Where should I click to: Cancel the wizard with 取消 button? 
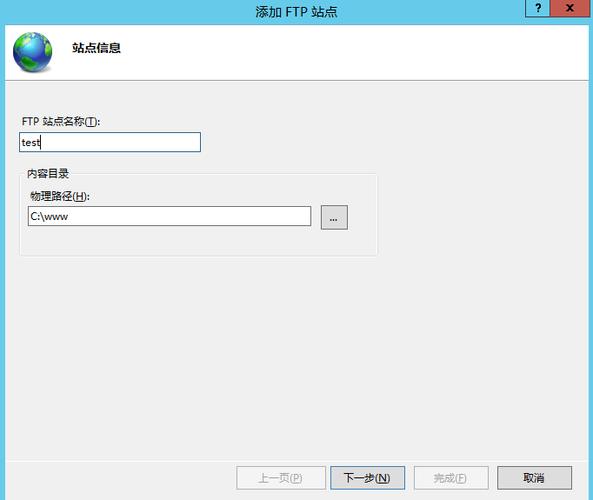tap(534, 478)
